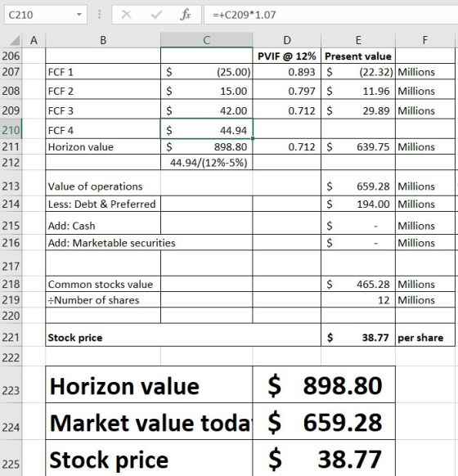Select column E header
Screen dimensions: 458x476
click(x=358, y=40)
